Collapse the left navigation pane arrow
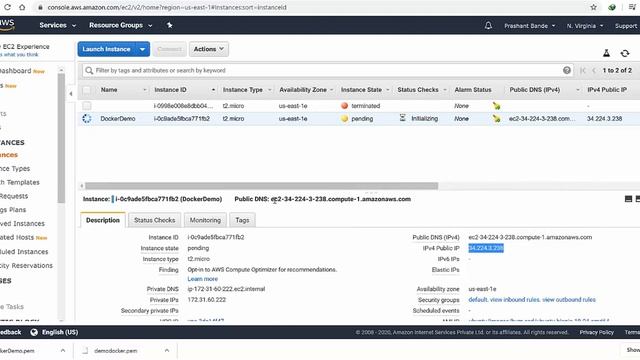This screenshot has width=640, height=360. click(71, 93)
